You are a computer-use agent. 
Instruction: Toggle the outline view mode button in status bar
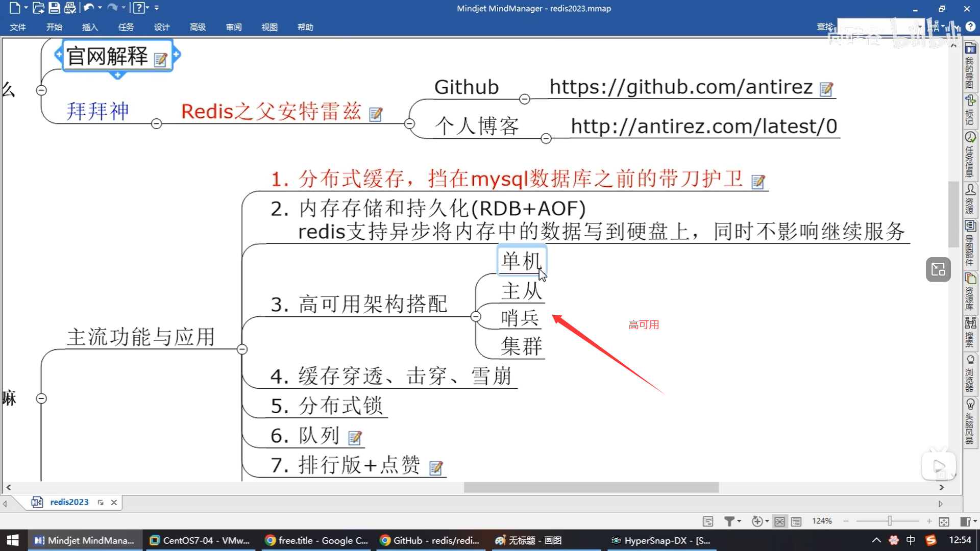[796, 521]
